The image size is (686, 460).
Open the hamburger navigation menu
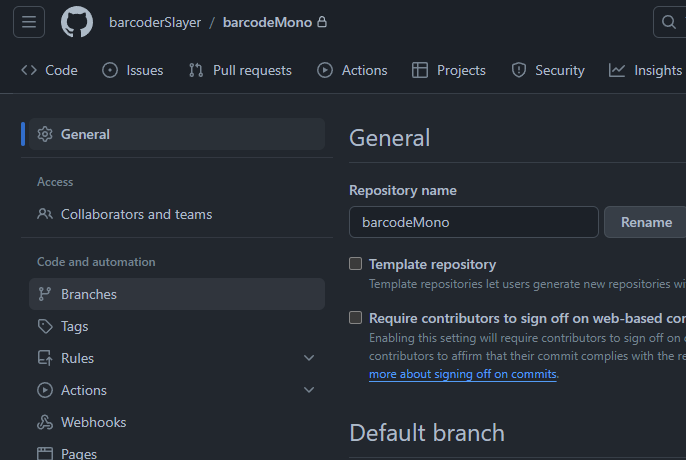coord(28,22)
